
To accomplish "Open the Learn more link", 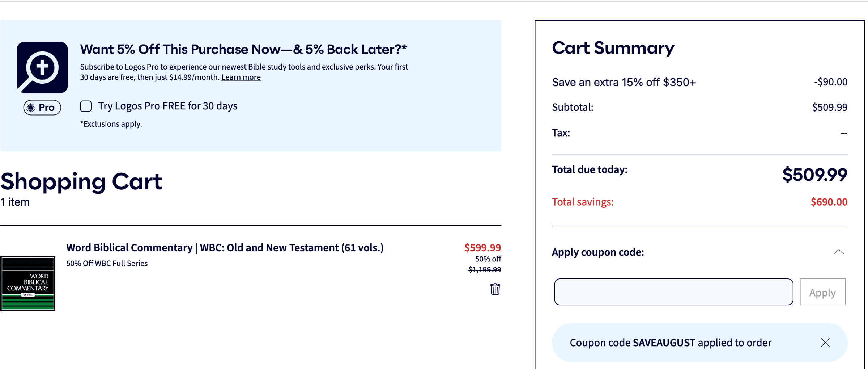I will pyautogui.click(x=241, y=77).
